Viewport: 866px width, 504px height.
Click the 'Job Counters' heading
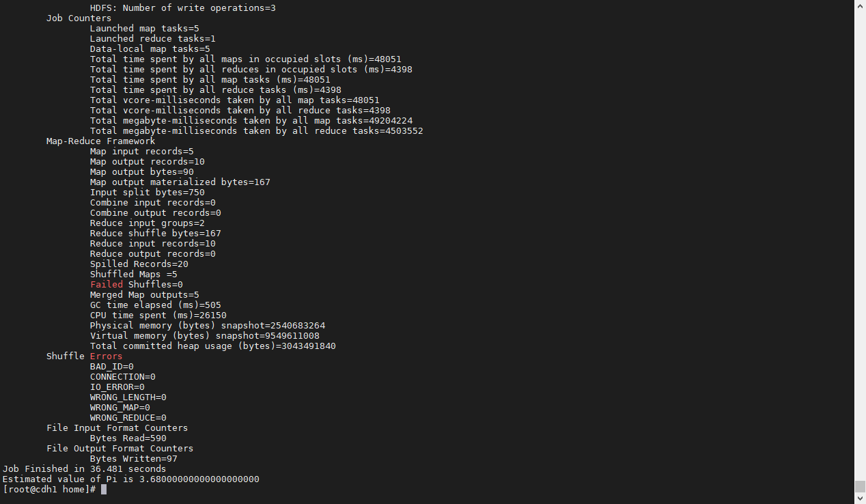[x=79, y=18]
